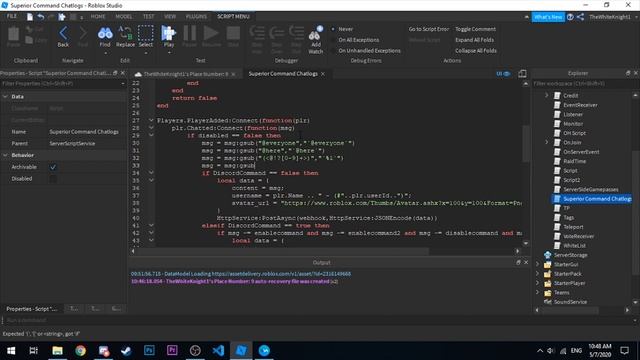This screenshot has height=360, width=640.
Task: Expand the OnJoin item in Explorer
Action: (547, 142)
